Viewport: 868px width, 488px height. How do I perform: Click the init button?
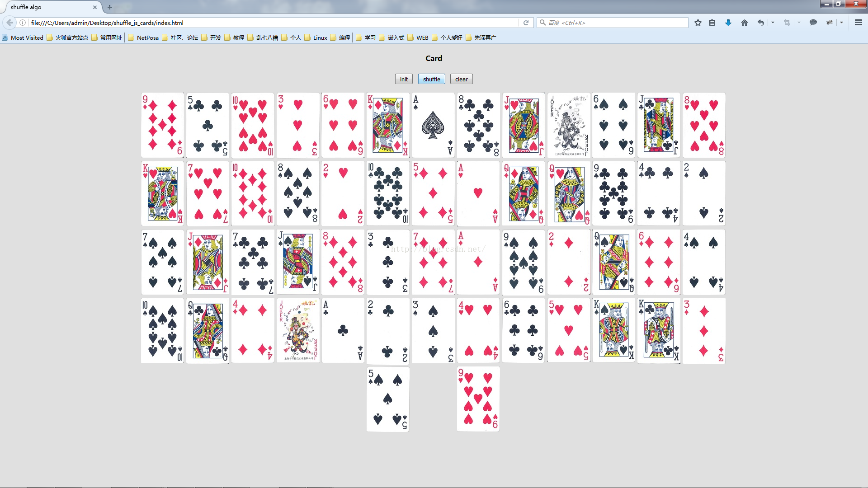pyautogui.click(x=404, y=79)
